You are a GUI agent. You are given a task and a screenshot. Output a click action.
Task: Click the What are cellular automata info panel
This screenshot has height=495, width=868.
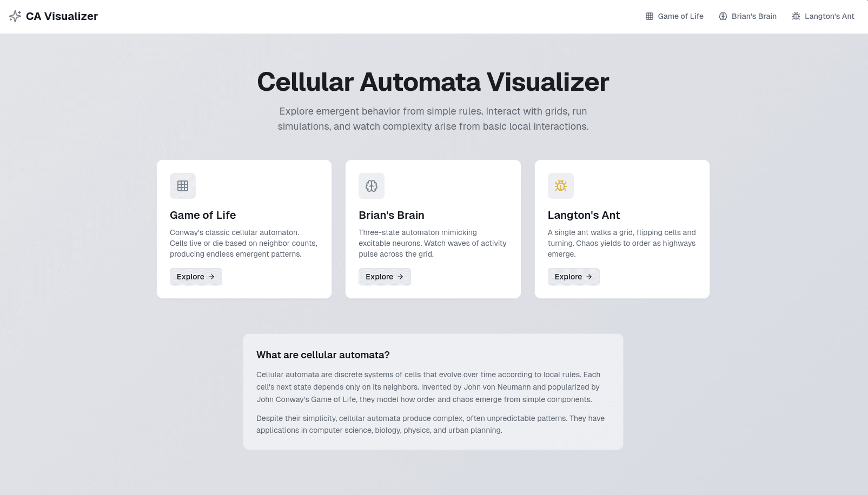[x=433, y=391]
